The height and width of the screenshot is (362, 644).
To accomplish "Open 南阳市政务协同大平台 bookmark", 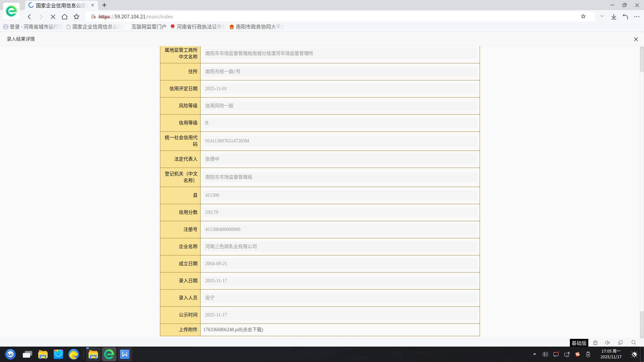I will click(259, 27).
